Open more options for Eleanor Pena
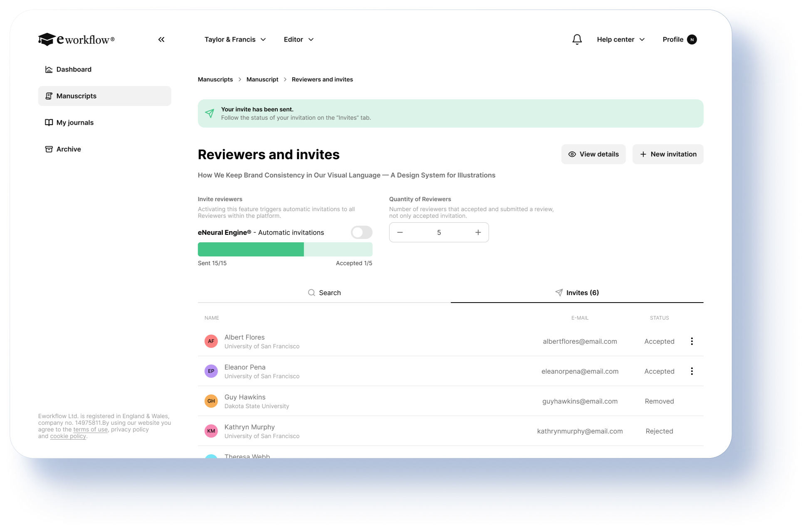Image resolution: width=806 pixels, height=532 pixels. pyautogui.click(x=692, y=371)
